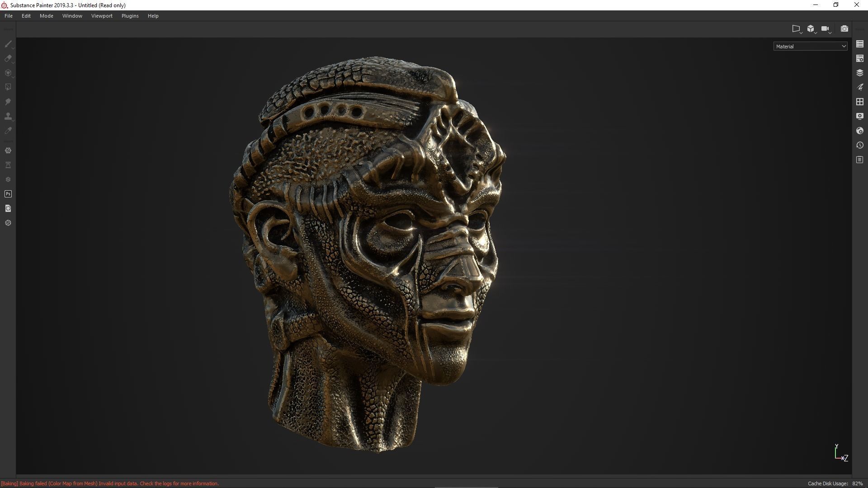Open the brush Properties panel
The height and width of the screenshot is (488, 868).
[x=860, y=87]
